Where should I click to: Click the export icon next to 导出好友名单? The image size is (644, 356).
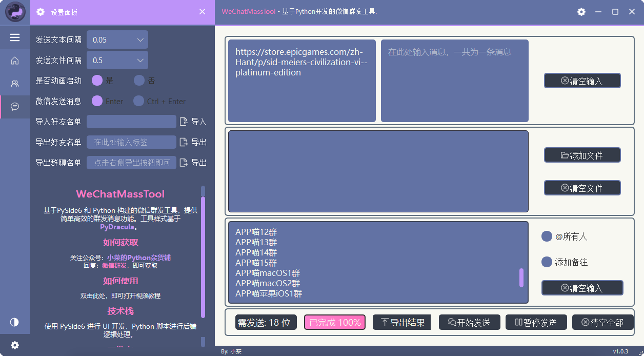click(184, 142)
